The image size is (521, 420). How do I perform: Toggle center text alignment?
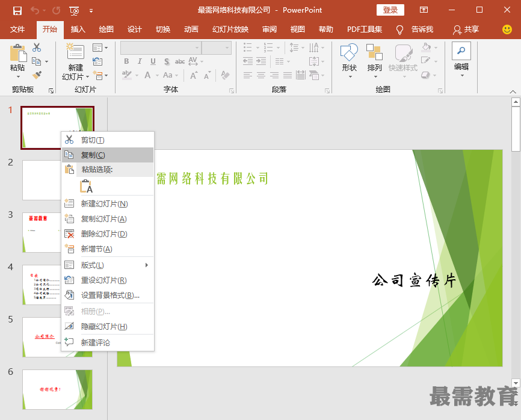pos(261,75)
